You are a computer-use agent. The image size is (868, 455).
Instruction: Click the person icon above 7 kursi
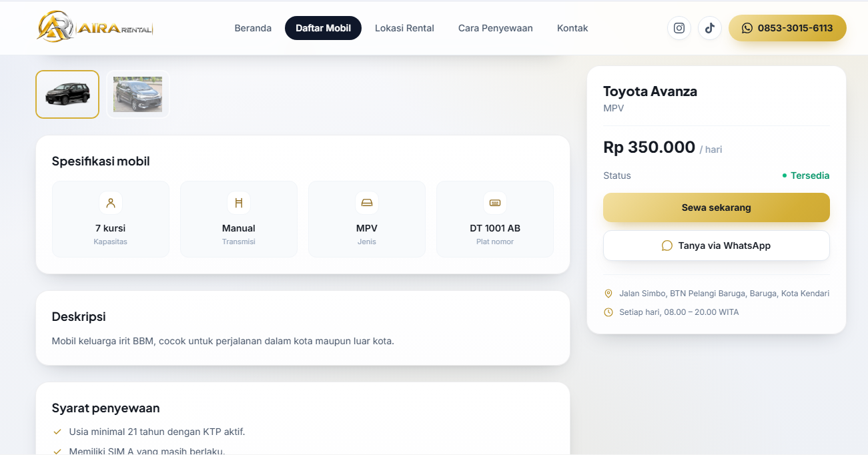point(111,203)
